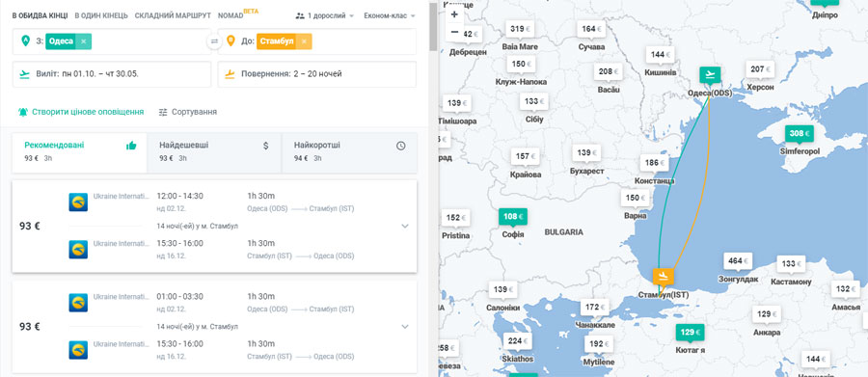Click the bell icon for price alert
868x377 pixels.
click(23, 112)
